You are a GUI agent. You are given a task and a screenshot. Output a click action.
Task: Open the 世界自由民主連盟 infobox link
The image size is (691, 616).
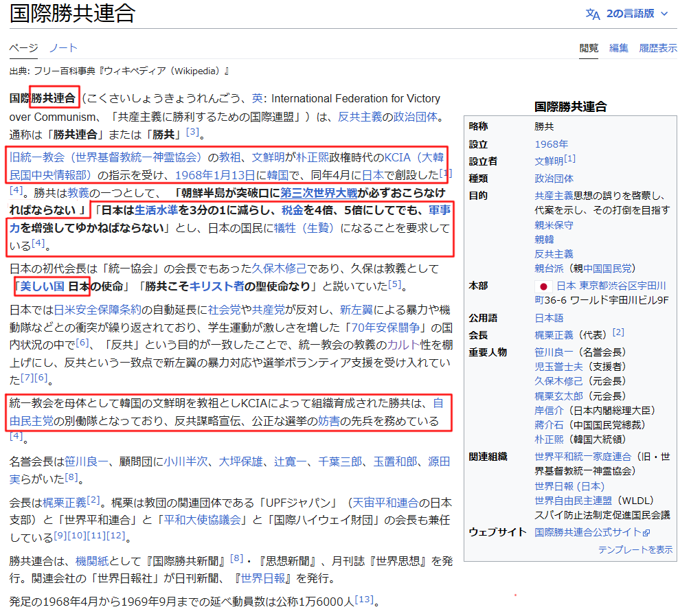tap(573, 501)
